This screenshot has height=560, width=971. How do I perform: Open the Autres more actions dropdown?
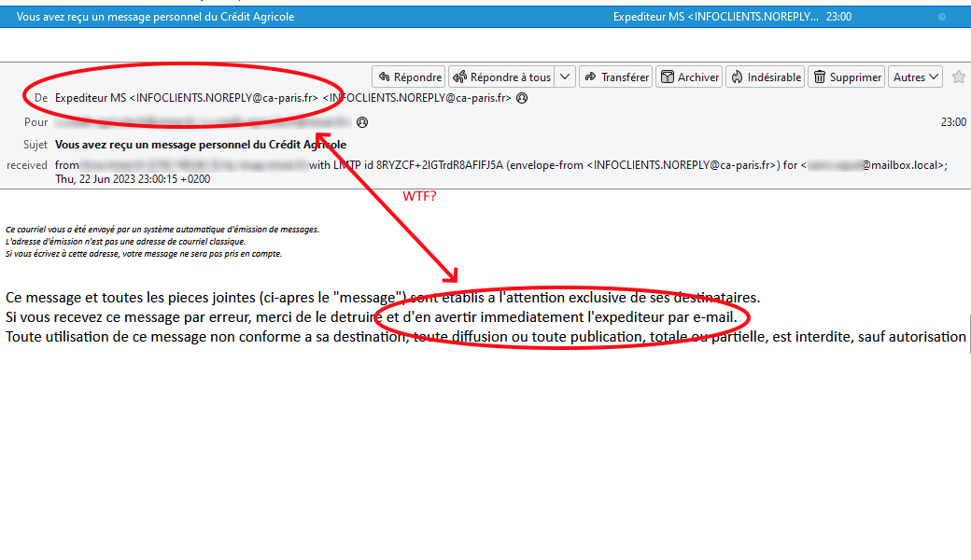coord(915,77)
